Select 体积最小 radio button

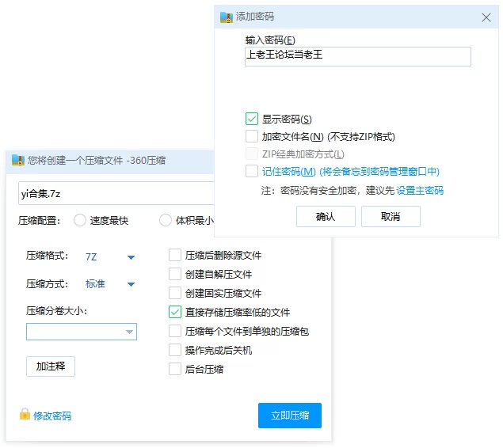tap(166, 220)
